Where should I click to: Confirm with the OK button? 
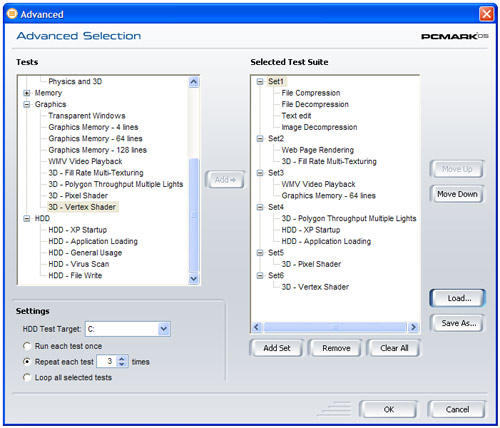point(389,409)
